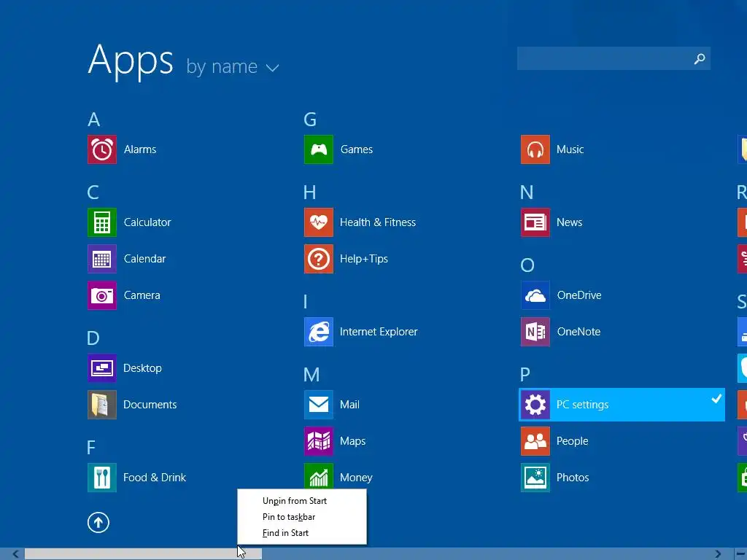Screen dimensions: 747x560
Task: Click the Calculator label text
Action: click(x=147, y=222)
